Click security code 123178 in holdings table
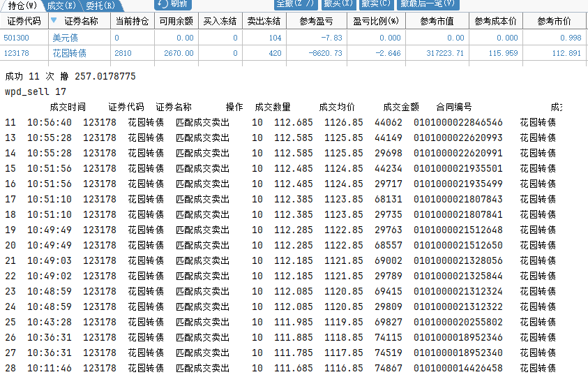The height and width of the screenshot is (377, 588). (17, 53)
